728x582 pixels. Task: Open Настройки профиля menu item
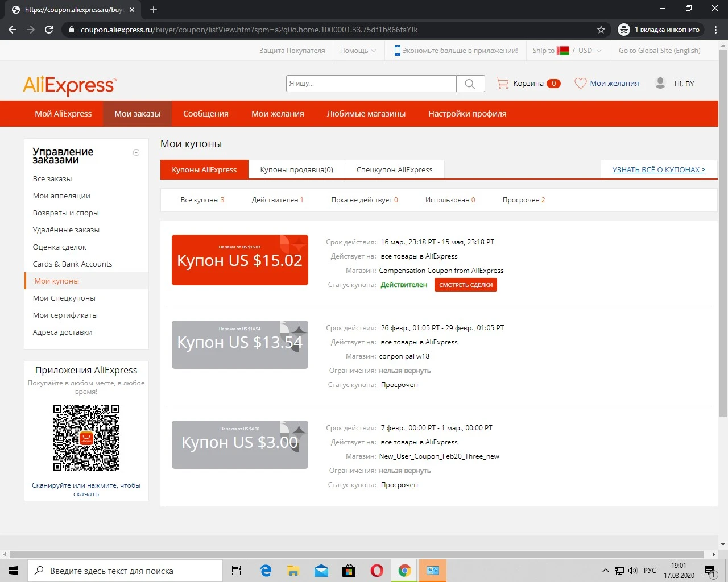pyautogui.click(x=467, y=114)
